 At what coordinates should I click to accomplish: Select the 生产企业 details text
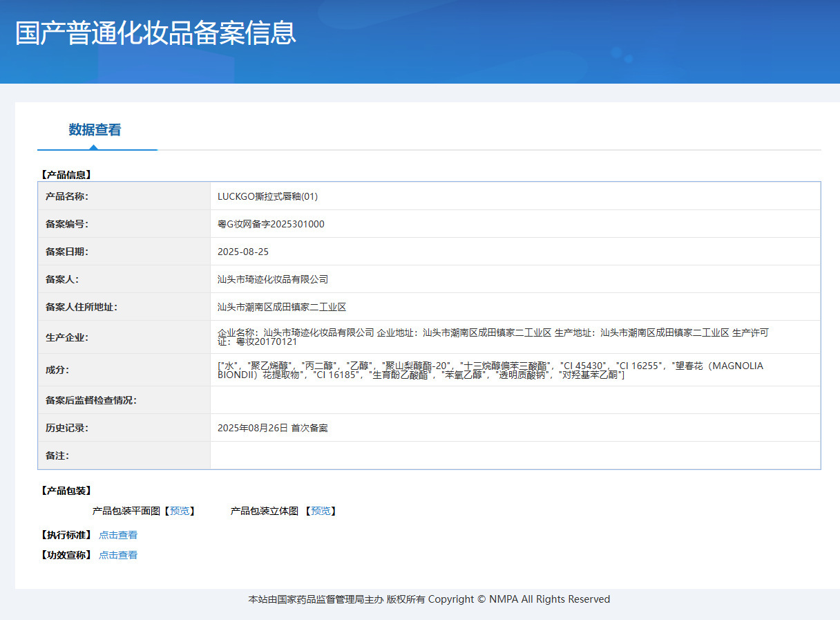493,337
